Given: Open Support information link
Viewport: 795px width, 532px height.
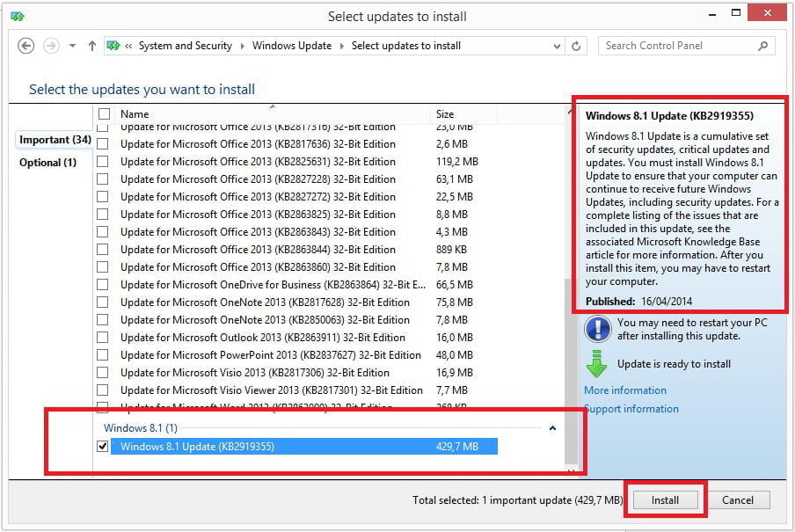Looking at the screenshot, I should coord(631,409).
